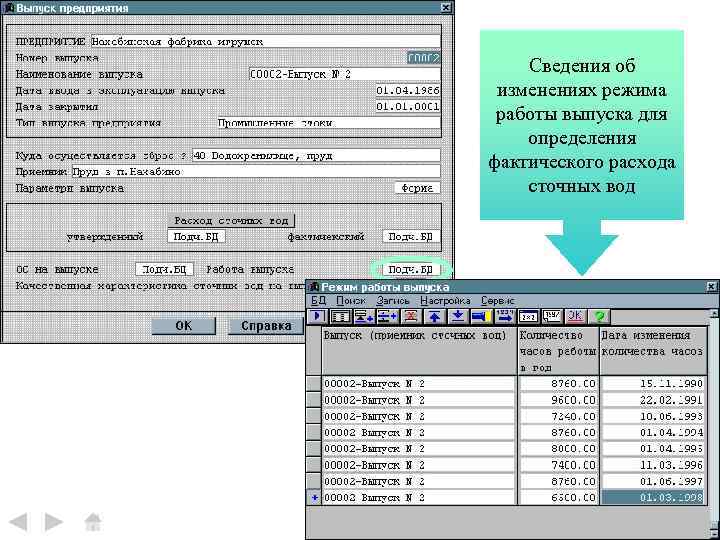
Task: Click Выпуск cell in the 22.02.1991 row
Action: (x=419, y=400)
